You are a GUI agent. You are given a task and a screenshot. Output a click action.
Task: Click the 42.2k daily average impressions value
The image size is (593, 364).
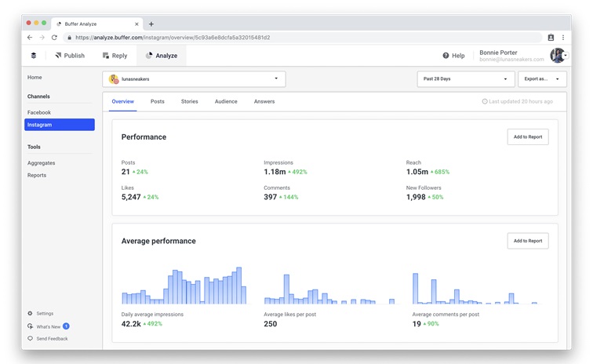point(131,323)
